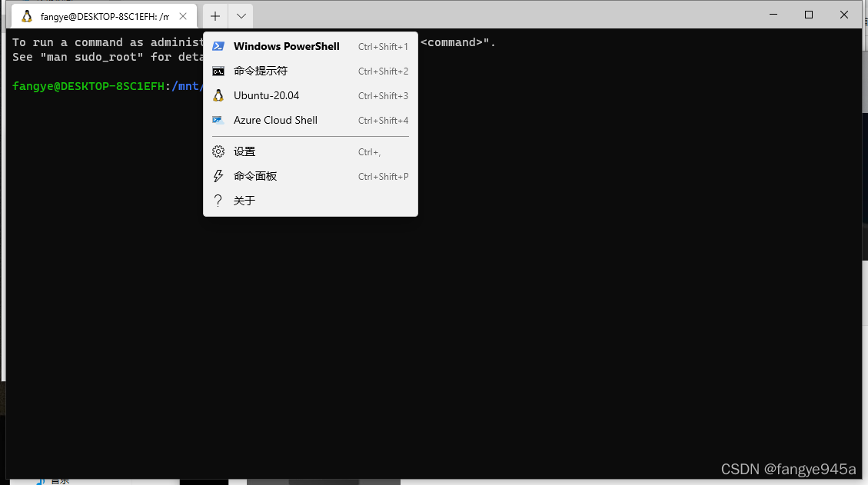Open the 命令面板 entry
Screen dimensions: 868x485
pyautogui.click(x=311, y=176)
